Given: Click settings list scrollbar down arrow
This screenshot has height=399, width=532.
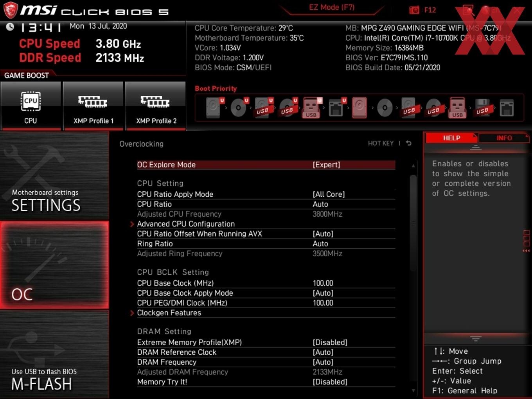Looking at the screenshot, I should point(413,390).
